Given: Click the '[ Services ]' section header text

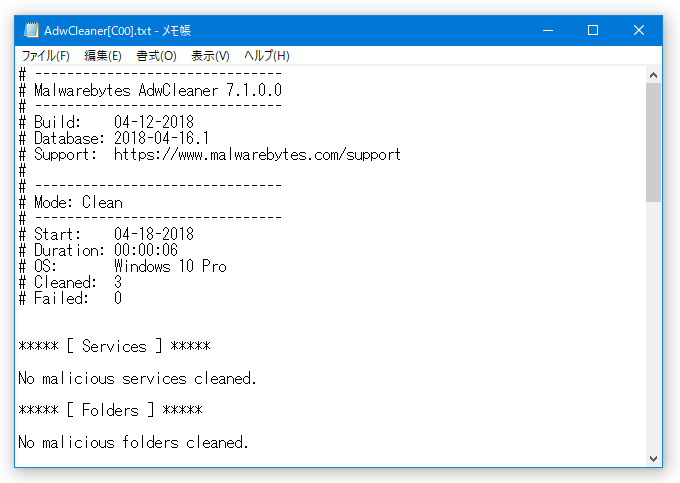Looking at the screenshot, I should 114,346.
